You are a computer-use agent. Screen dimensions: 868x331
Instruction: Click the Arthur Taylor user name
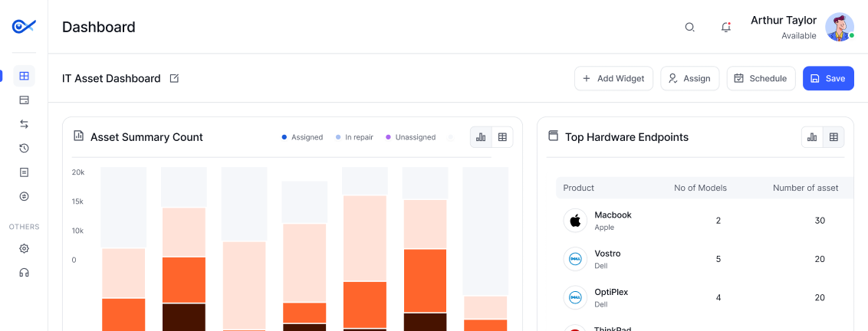784,20
